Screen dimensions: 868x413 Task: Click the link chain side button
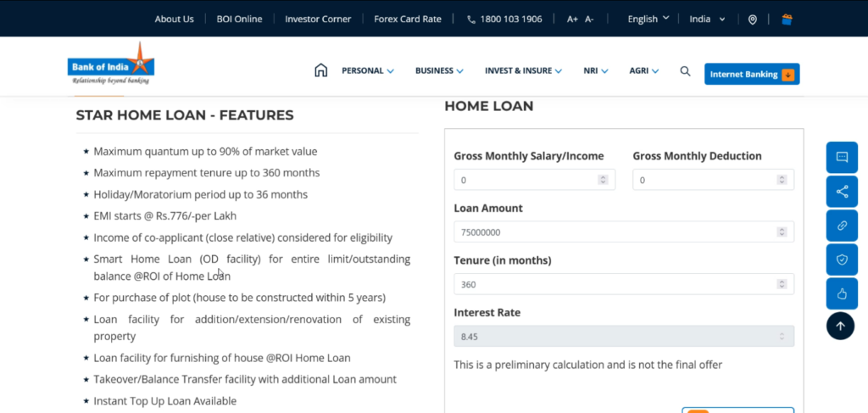coord(842,226)
